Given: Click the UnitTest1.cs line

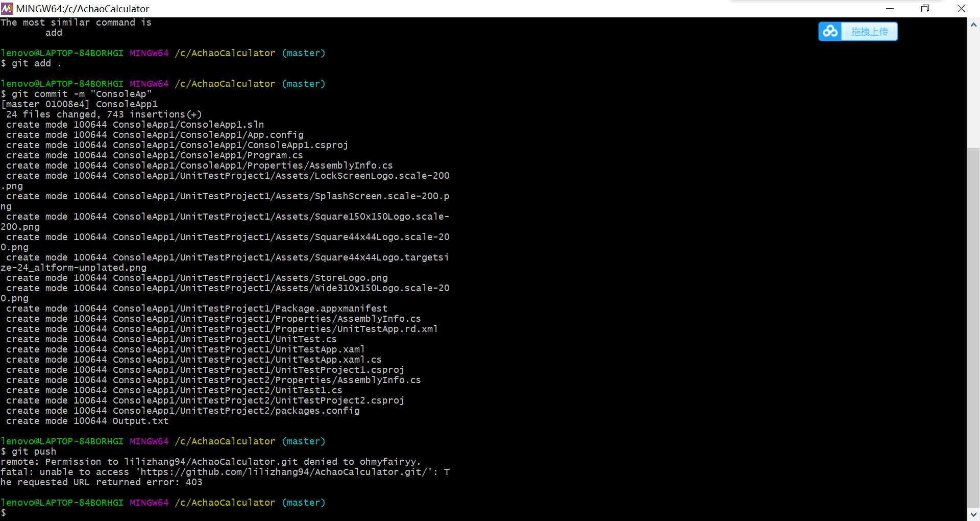Looking at the screenshot, I should coord(174,390).
